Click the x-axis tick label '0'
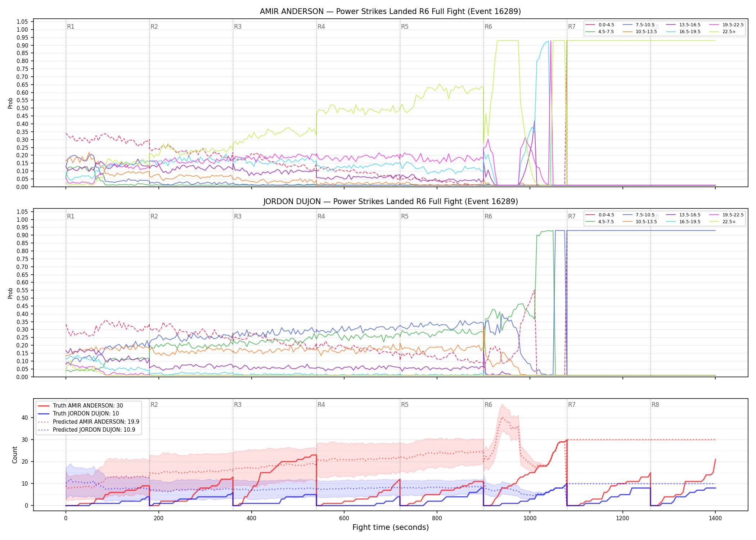Viewport: 756px width, 540px height. tap(66, 518)
